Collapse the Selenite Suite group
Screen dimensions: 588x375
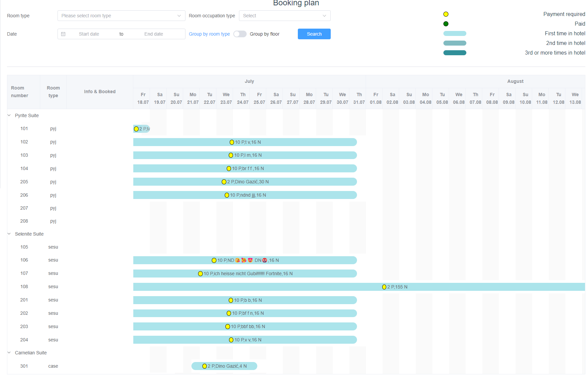coord(9,234)
